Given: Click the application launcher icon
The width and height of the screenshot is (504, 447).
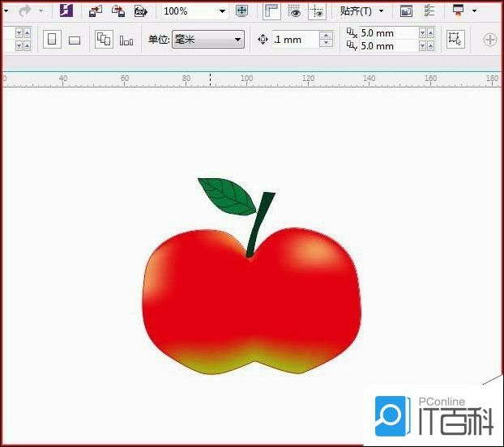Looking at the screenshot, I should click(459, 10).
